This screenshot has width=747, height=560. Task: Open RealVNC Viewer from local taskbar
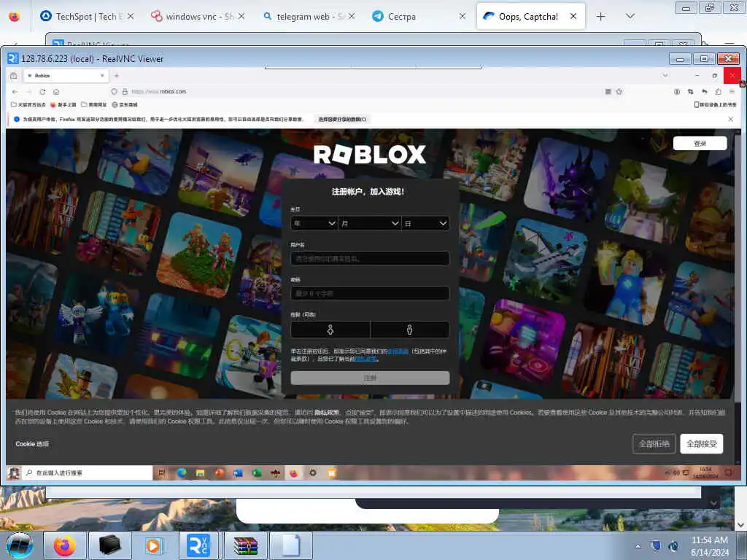pos(199,545)
